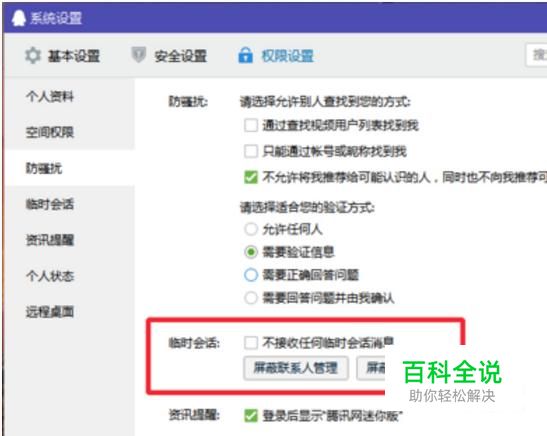Open 远程桌面 in the sidebar

pyautogui.click(x=50, y=312)
